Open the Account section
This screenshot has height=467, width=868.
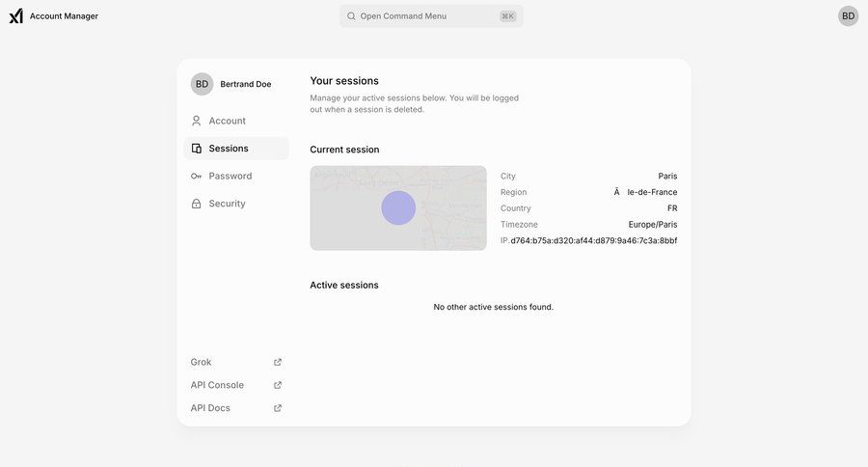pos(236,121)
